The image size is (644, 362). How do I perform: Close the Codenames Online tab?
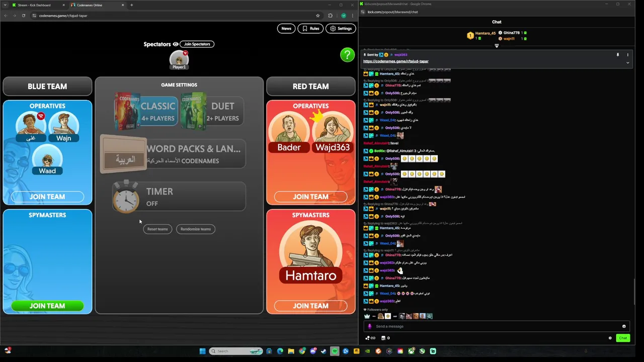pos(122,5)
